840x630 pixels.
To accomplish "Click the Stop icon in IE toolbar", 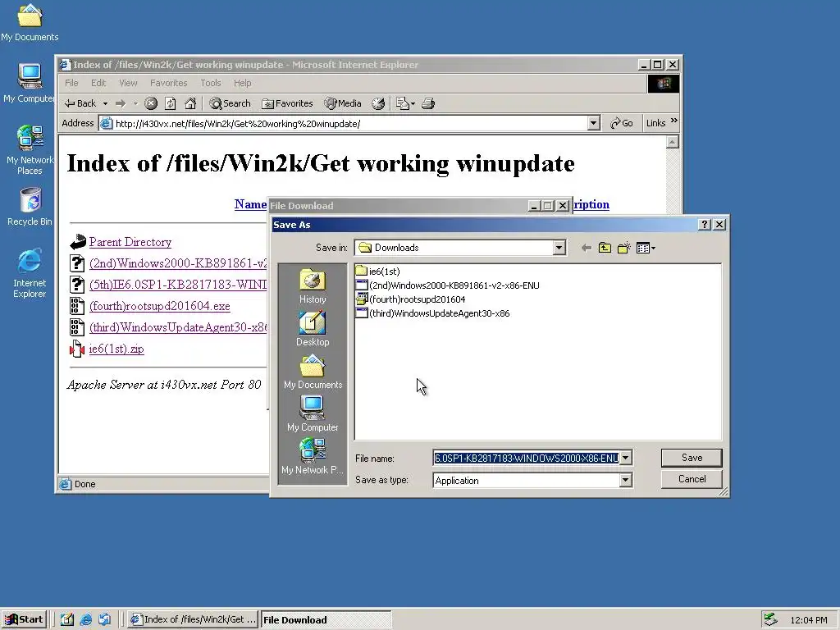I will pyautogui.click(x=151, y=103).
